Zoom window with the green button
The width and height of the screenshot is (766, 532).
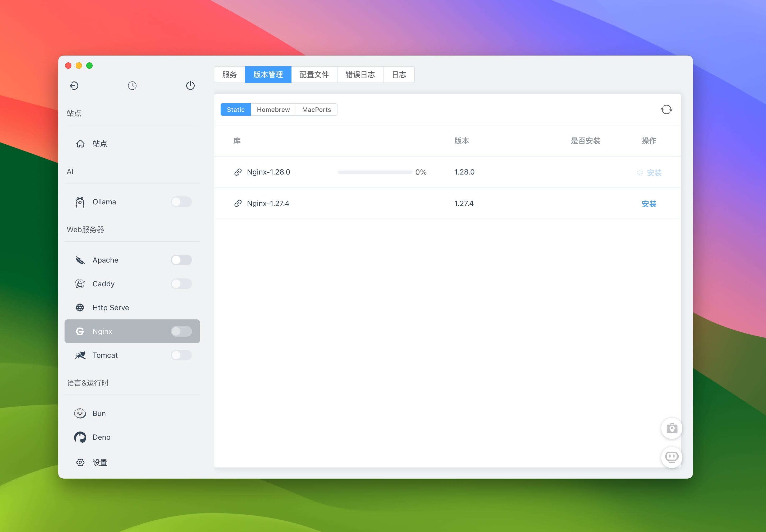click(89, 66)
